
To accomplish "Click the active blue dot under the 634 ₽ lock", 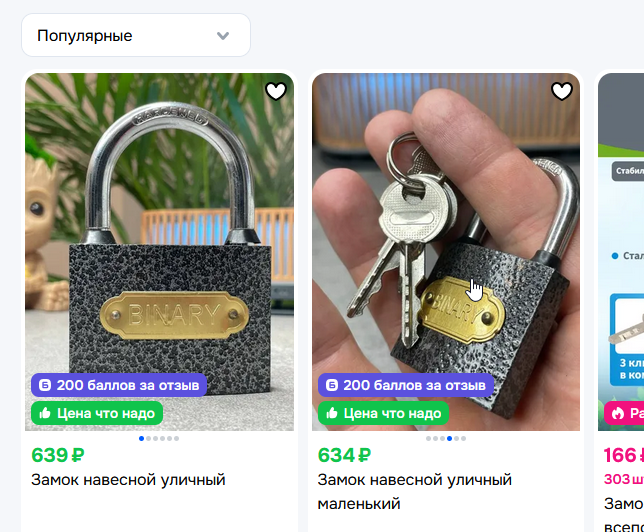I will 449,438.
